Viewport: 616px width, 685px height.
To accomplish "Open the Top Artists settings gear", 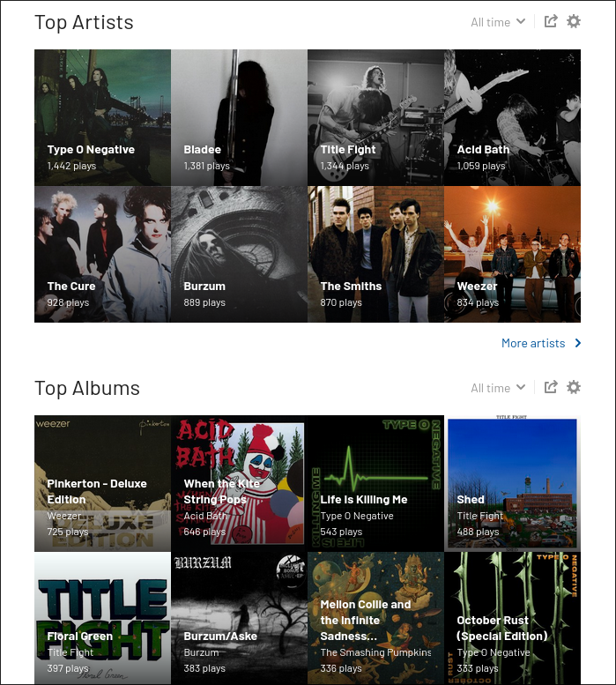I will [x=573, y=21].
